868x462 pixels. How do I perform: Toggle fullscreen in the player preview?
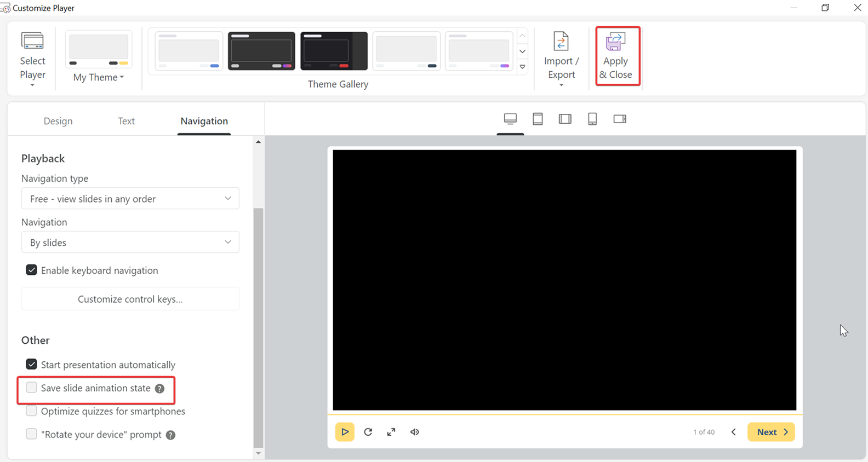click(x=391, y=432)
